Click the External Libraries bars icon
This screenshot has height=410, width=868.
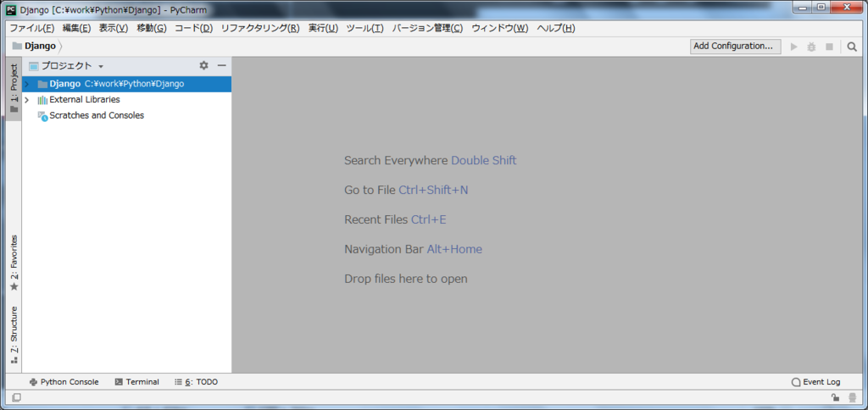coord(42,100)
